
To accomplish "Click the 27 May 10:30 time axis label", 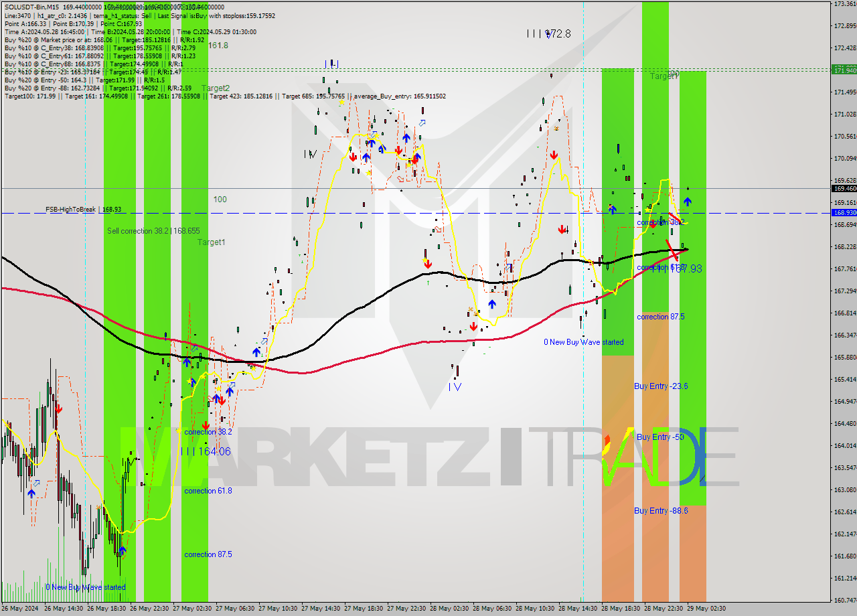I will click(279, 609).
